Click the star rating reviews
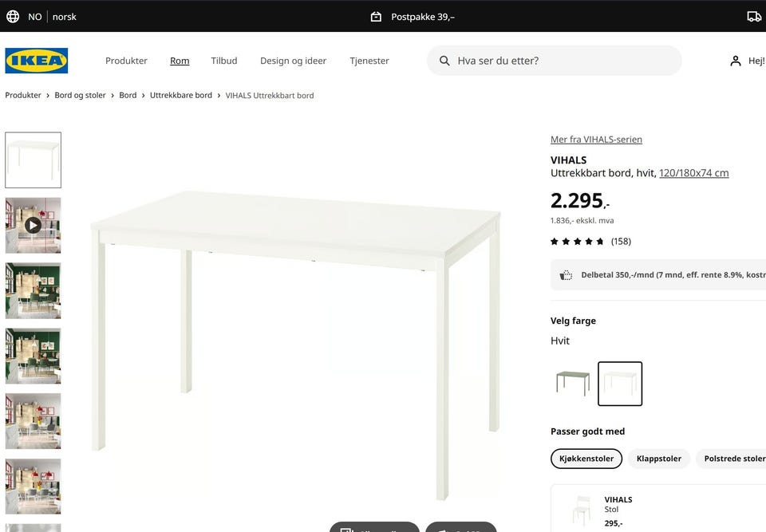 point(590,242)
